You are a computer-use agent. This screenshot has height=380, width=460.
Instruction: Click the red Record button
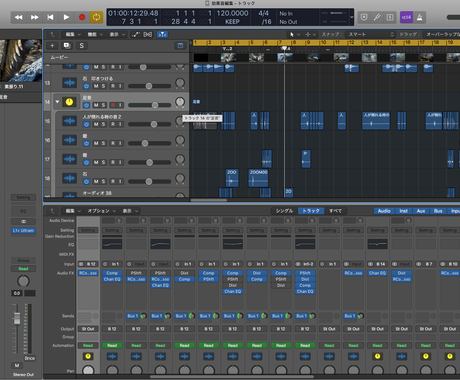(82, 17)
